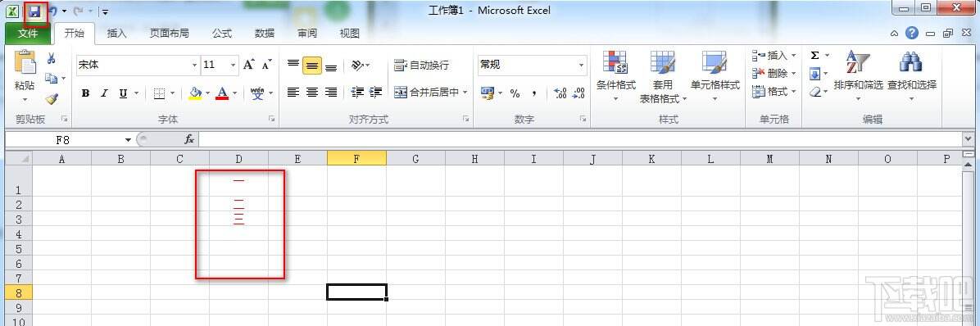Click the Copy icon
Viewport: 980px width, 326px height.
click(52, 78)
